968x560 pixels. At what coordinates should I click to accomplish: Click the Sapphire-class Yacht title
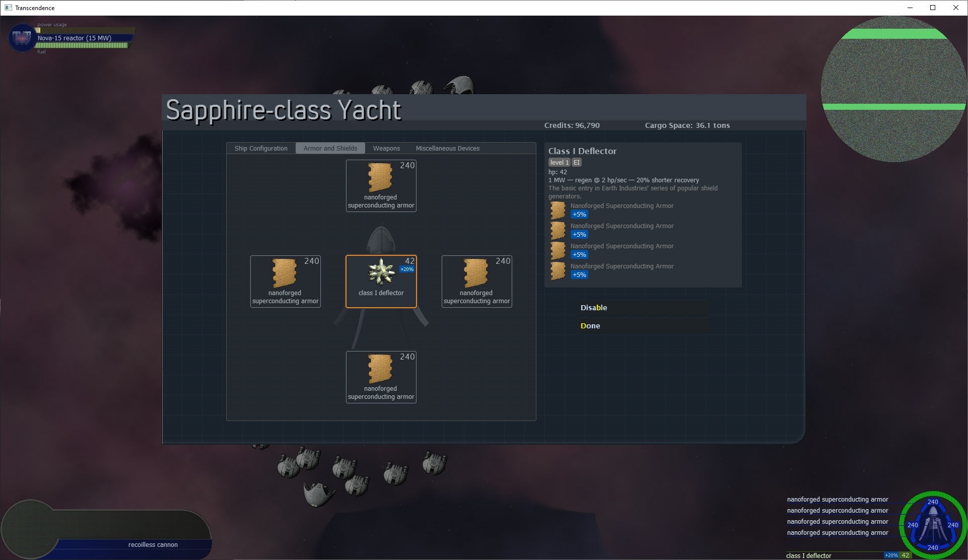[x=284, y=110]
